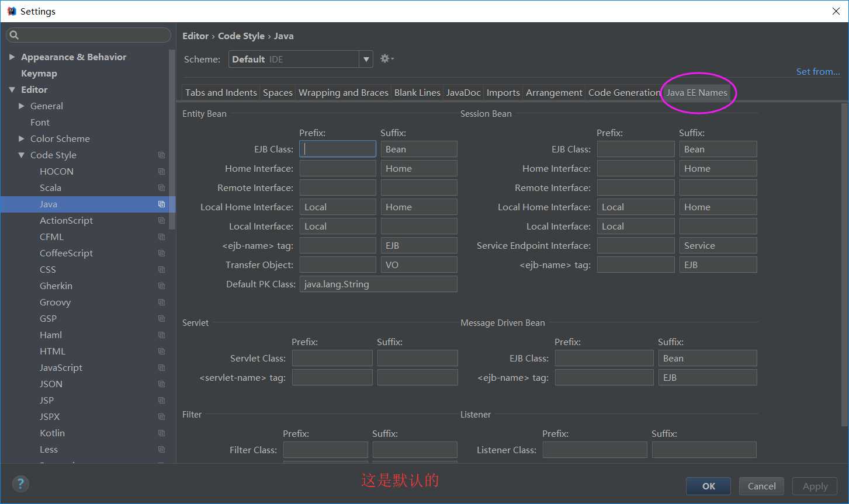
Task: Click the settings search field
Action: pyautogui.click(x=88, y=35)
